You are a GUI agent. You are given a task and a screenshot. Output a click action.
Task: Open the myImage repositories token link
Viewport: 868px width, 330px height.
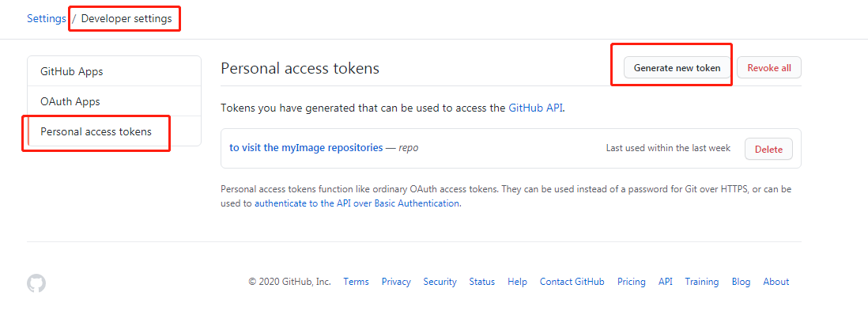click(x=306, y=148)
